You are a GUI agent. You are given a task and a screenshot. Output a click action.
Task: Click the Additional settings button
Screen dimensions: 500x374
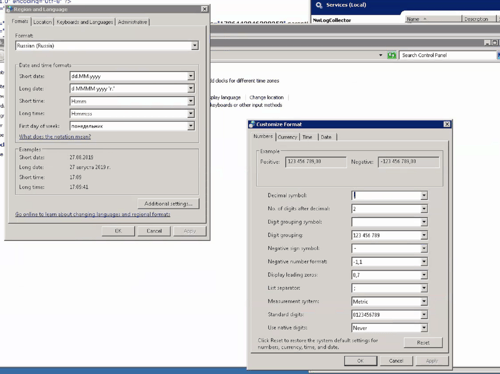(168, 203)
